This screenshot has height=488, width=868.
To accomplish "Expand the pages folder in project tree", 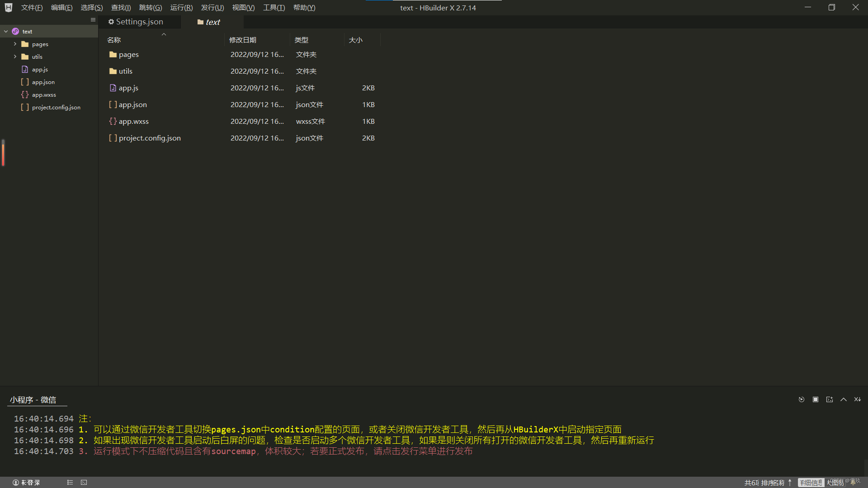I will point(15,44).
